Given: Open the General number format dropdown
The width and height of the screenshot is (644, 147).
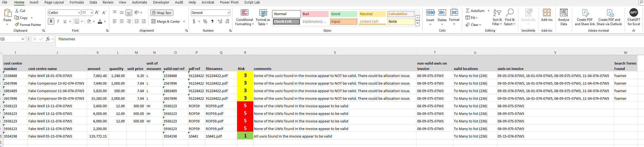Looking at the screenshot, I should click(228, 13).
